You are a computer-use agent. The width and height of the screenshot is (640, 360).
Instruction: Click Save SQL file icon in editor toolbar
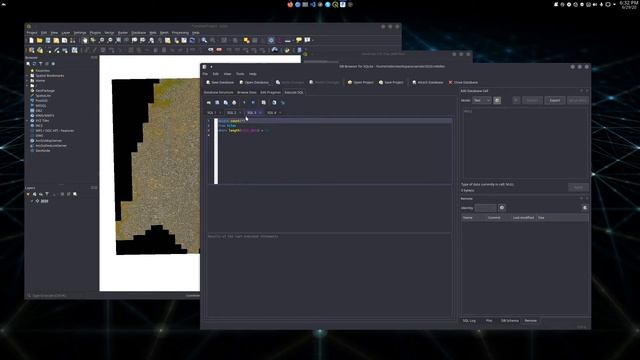tap(226, 102)
